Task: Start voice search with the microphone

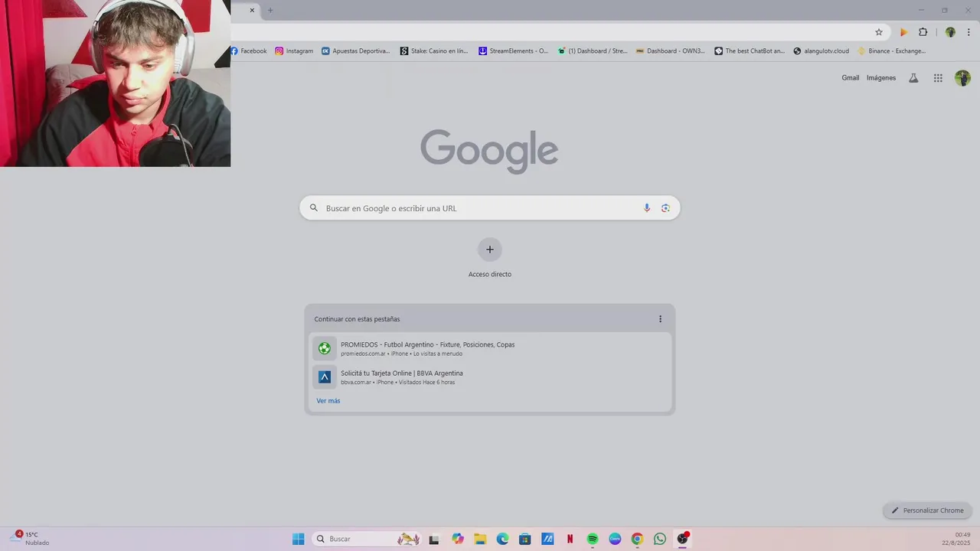Action: click(x=647, y=208)
